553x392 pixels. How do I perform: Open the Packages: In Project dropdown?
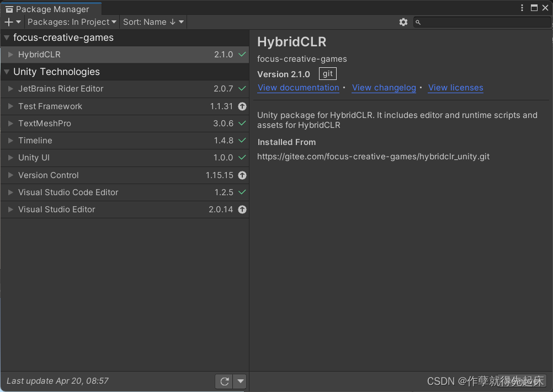tap(72, 22)
